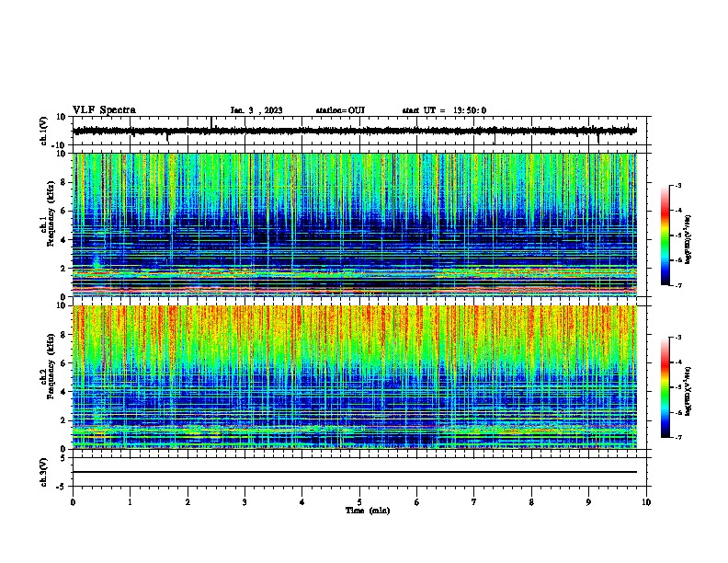
Task: Click time axis tick label '8'
Action: pos(531,502)
